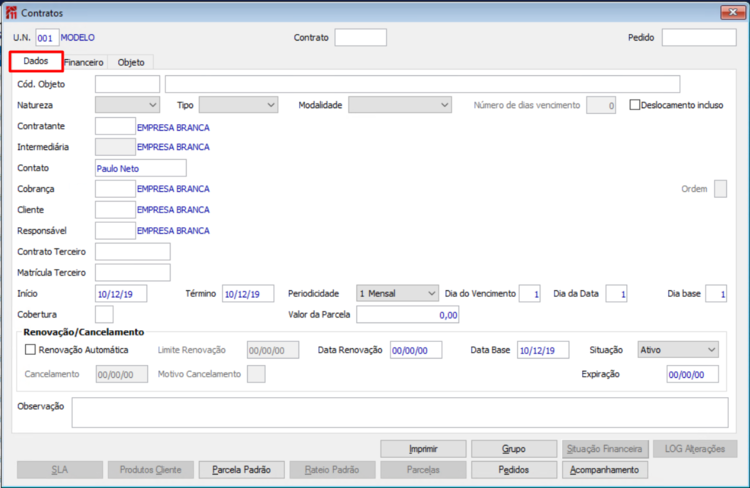Click the Dia da Data field

pyautogui.click(x=617, y=294)
